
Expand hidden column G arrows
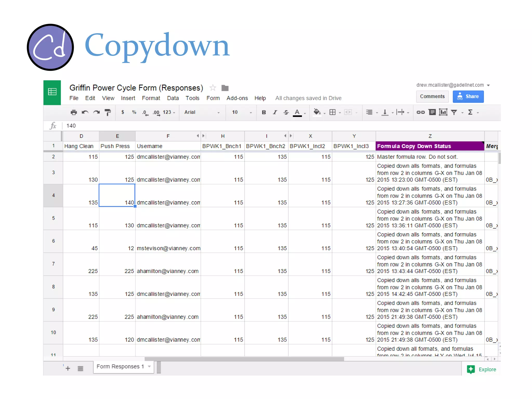coord(201,136)
